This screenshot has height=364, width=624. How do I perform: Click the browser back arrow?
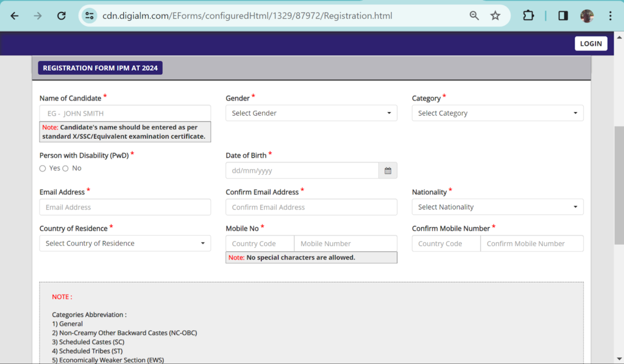click(x=15, y=16)
